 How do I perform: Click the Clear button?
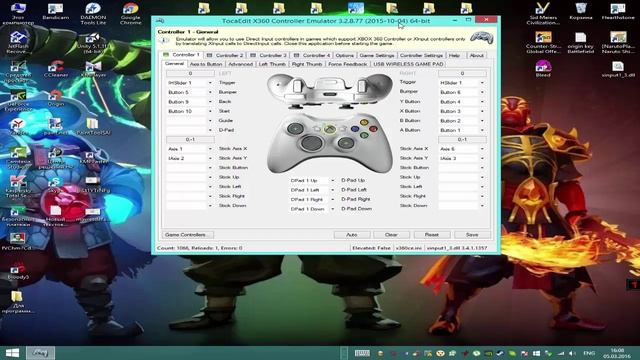point(391,235)
